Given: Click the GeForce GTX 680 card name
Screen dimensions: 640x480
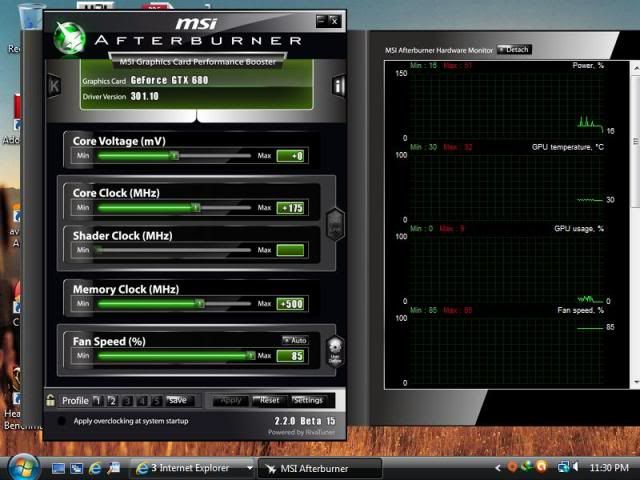Looking at the screenshot, I should [x=169, y=80].
